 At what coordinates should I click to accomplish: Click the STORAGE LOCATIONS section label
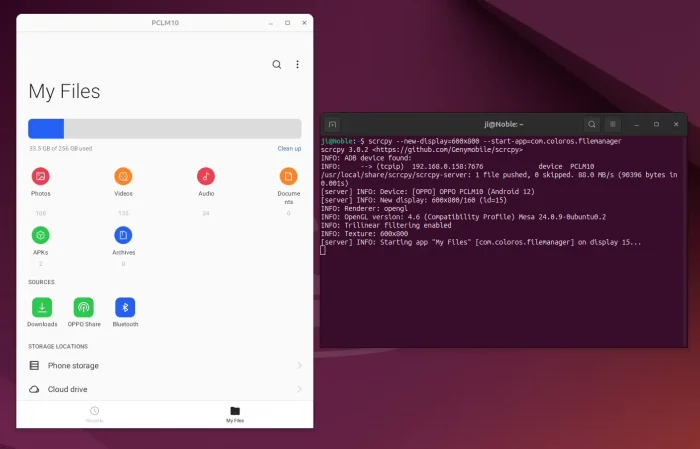click(x=58, y=346)
